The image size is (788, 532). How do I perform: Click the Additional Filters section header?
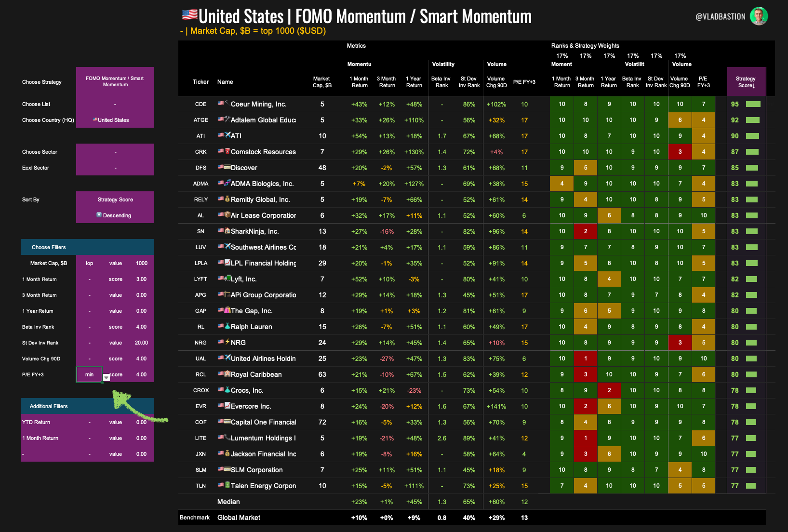coord(87,406)
